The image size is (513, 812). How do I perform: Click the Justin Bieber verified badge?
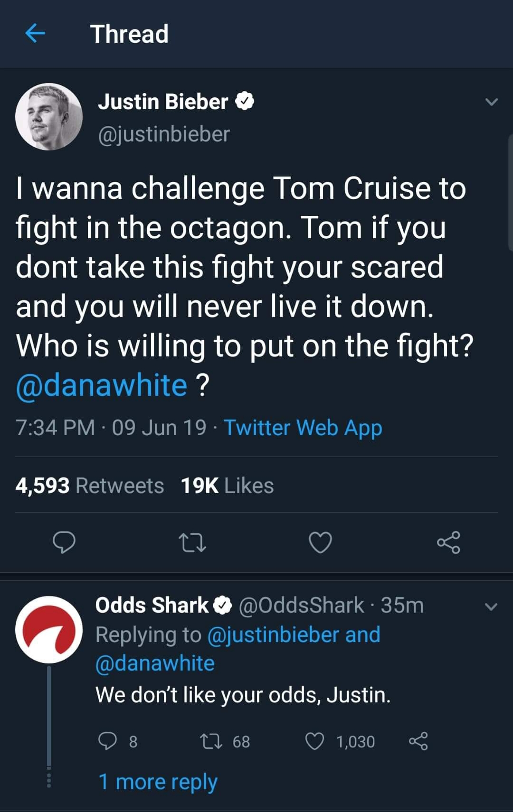245,102
